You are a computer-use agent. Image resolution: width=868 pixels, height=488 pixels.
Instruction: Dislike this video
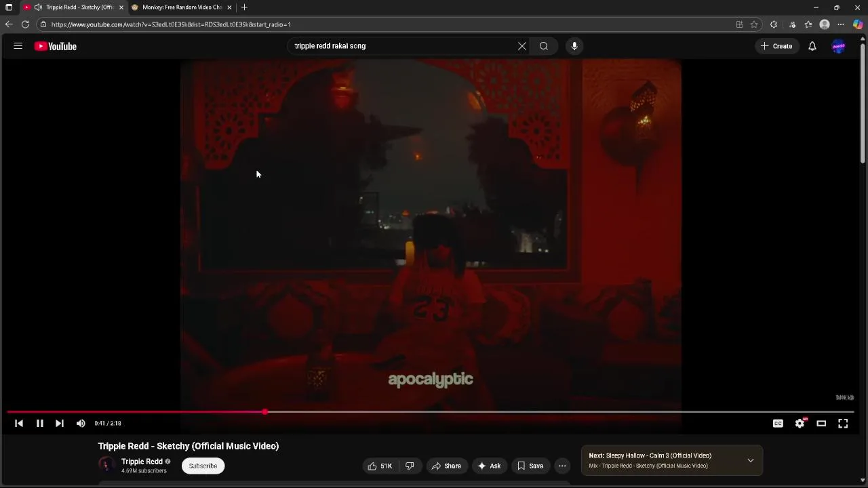pyautogui.click(x=410, y=466)
